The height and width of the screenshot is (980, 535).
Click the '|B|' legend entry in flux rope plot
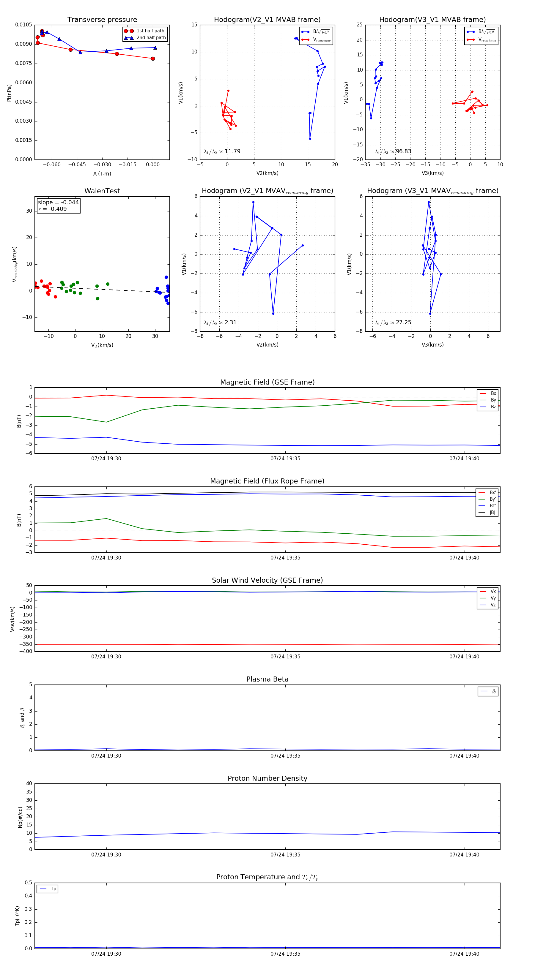[x=487, y=513]
